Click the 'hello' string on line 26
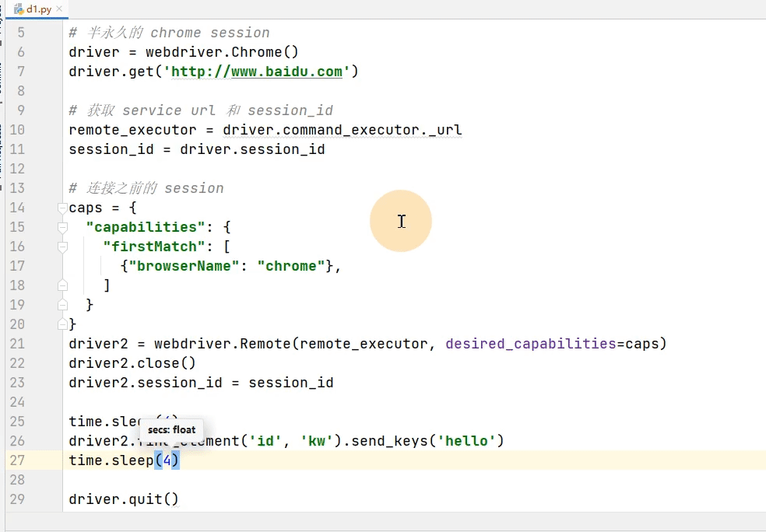This screenshot has height=532, width=766. tap(466, 441)
